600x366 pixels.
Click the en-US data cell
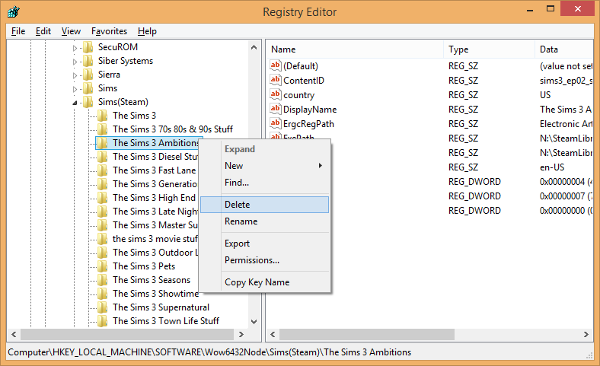552,167
